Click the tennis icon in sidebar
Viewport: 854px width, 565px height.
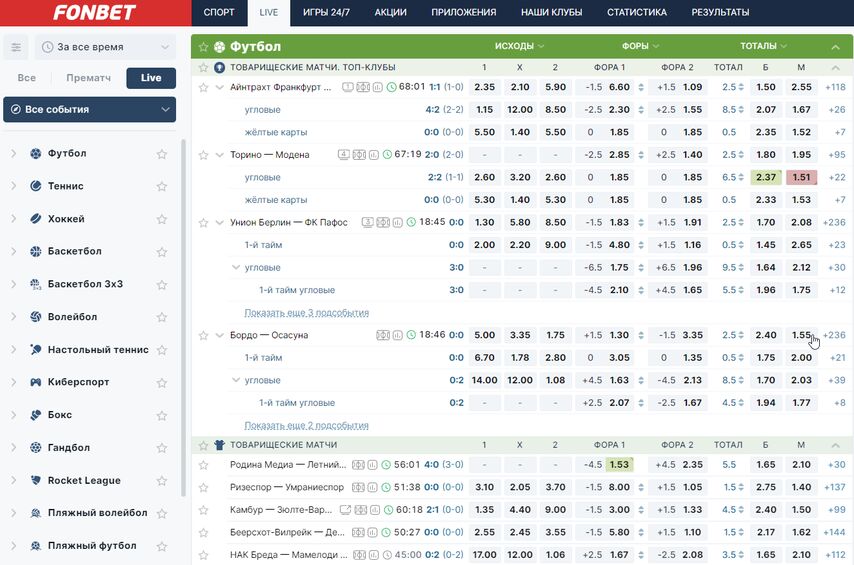point(36,186)
